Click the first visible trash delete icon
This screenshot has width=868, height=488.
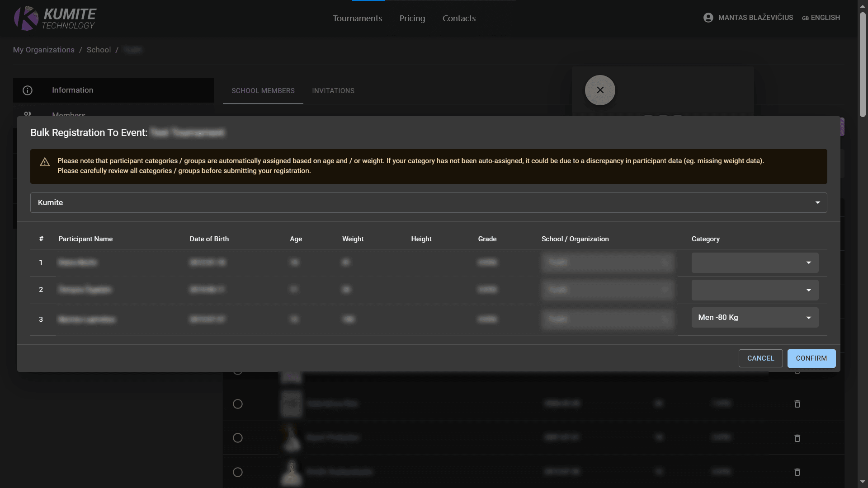797,404
